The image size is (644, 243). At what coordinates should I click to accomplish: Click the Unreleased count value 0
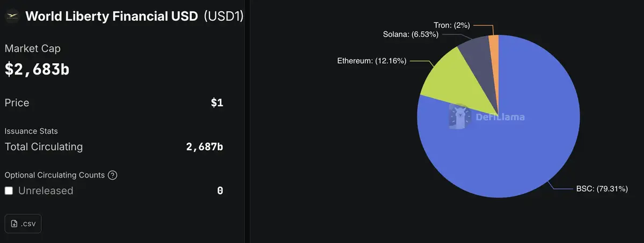click(220, 190)
